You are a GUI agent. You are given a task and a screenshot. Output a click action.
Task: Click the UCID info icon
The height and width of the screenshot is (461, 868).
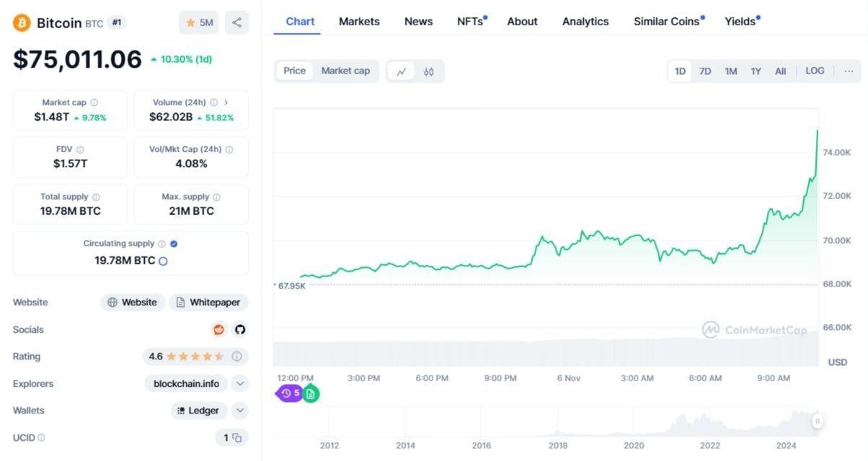(x=41, y=438)
